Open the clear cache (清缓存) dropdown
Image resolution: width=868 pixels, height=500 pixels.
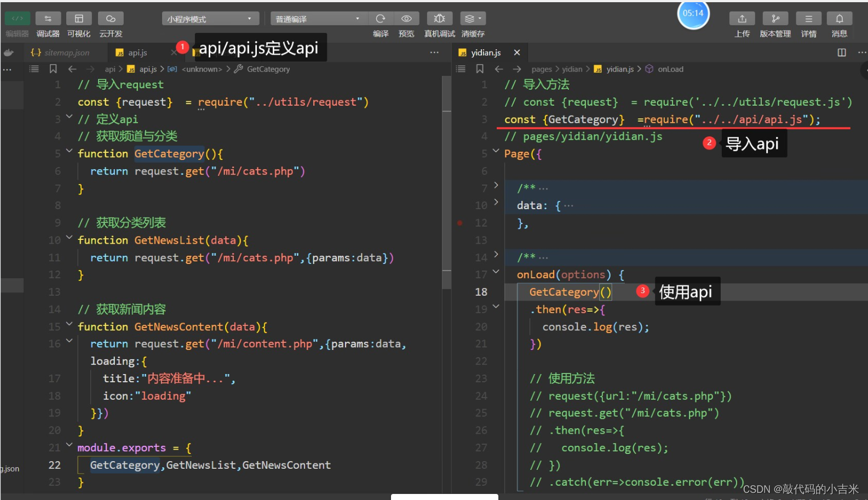[x=473, y=19]
